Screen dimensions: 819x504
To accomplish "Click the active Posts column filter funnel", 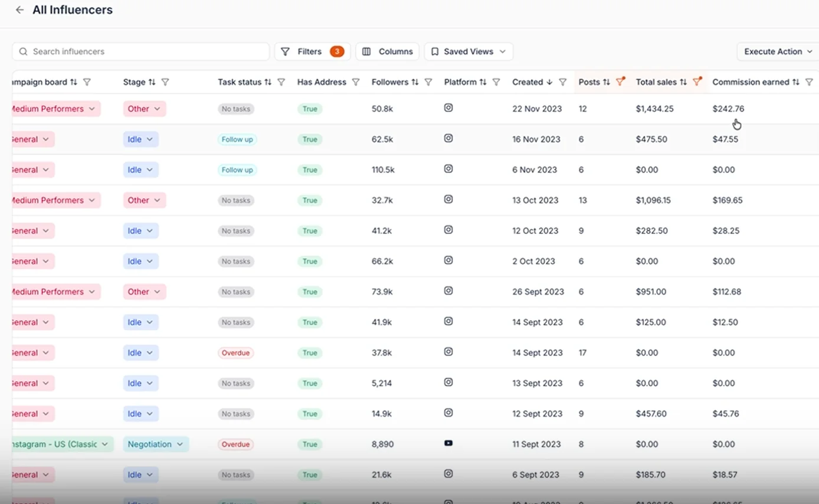I will (620, 82).
